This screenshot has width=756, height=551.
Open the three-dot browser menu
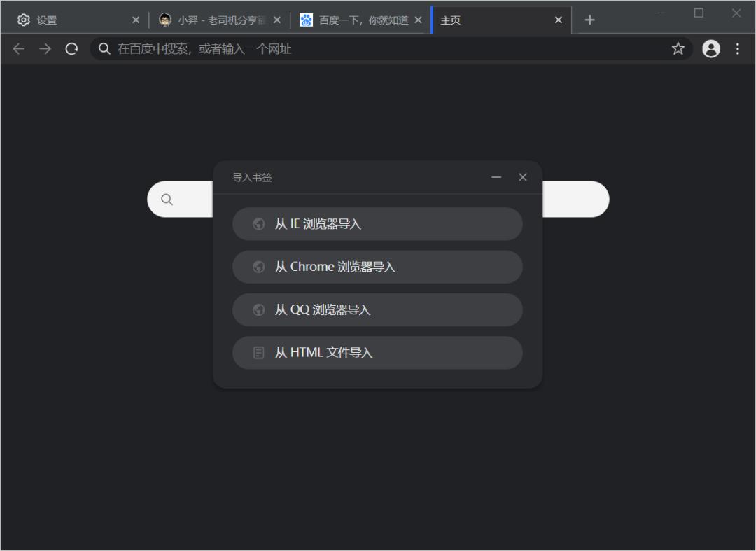(x=737, y=48)
